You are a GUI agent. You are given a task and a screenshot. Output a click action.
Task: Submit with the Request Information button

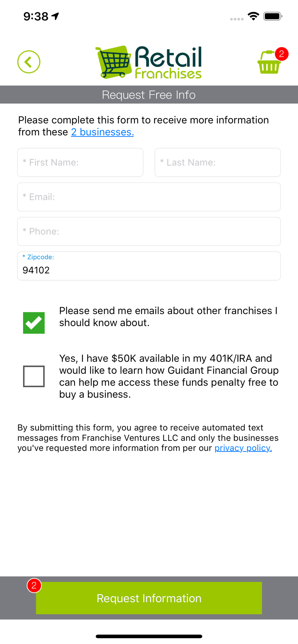coord(149,598)
